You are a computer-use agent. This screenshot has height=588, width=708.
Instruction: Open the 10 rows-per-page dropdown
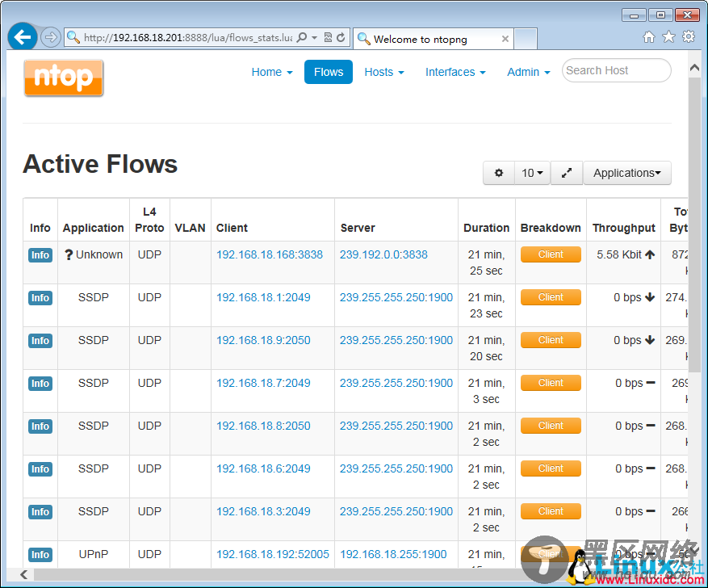(x=532, y=173)
